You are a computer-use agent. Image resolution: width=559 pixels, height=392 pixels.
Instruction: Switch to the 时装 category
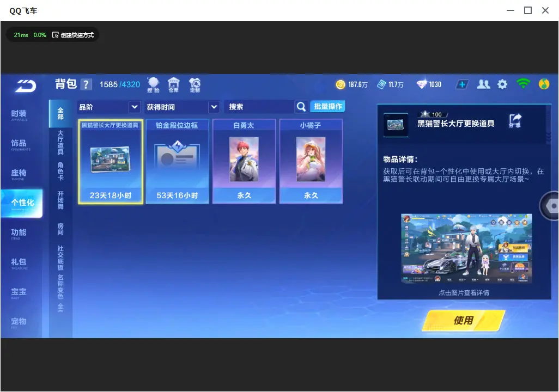click(x=19, y=115)
